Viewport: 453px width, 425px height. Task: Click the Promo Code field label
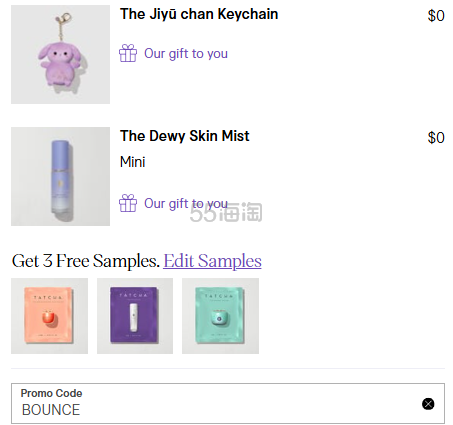51,393
